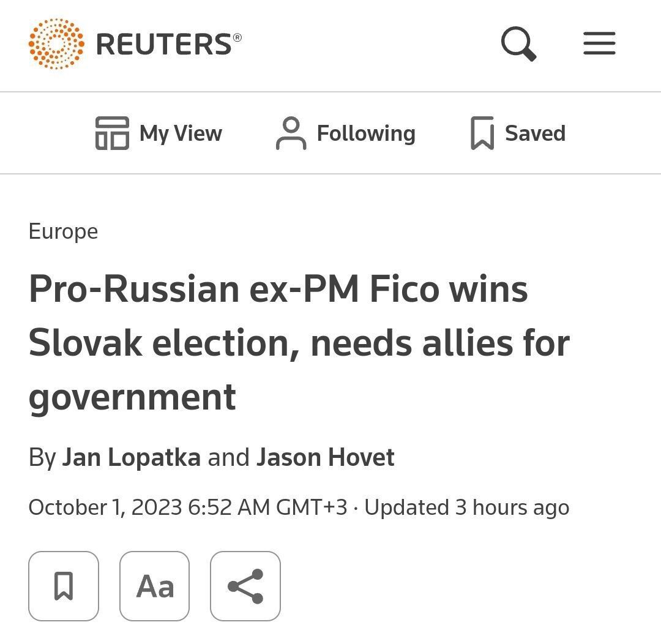
Task: Tap the 'By' byline label
Action: [42, 457]
